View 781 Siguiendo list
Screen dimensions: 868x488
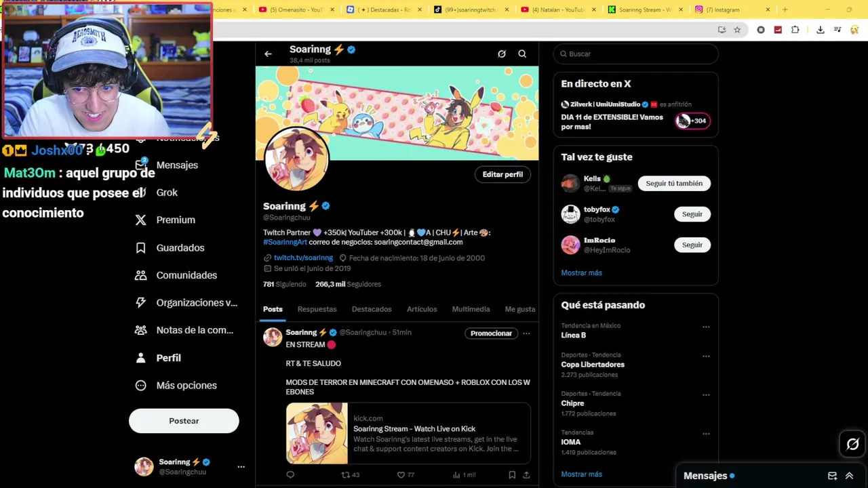pyautogui.click(x=284, y=284)
